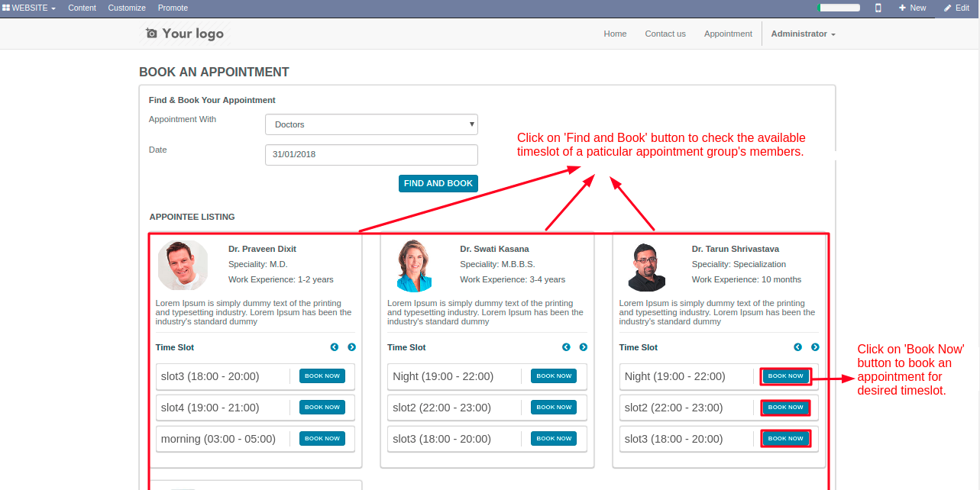Go to the Home page

(x=615, y=34)
